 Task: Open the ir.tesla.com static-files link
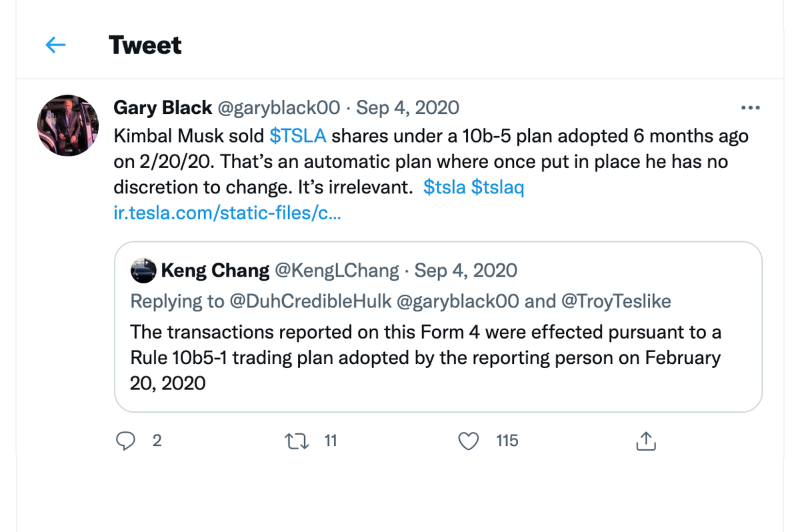(x=228, y=214)
